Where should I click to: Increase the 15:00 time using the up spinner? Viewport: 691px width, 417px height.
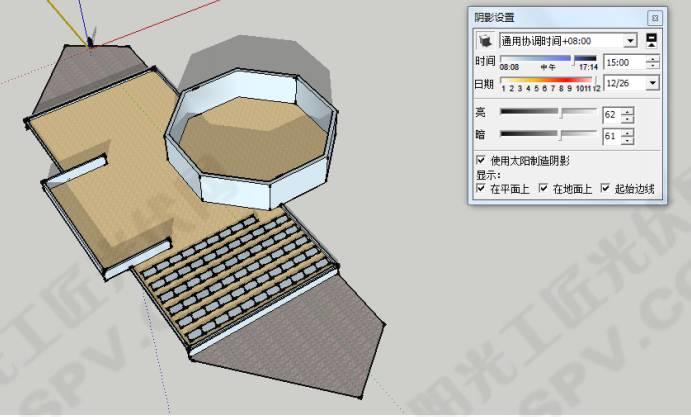point(653,59)
